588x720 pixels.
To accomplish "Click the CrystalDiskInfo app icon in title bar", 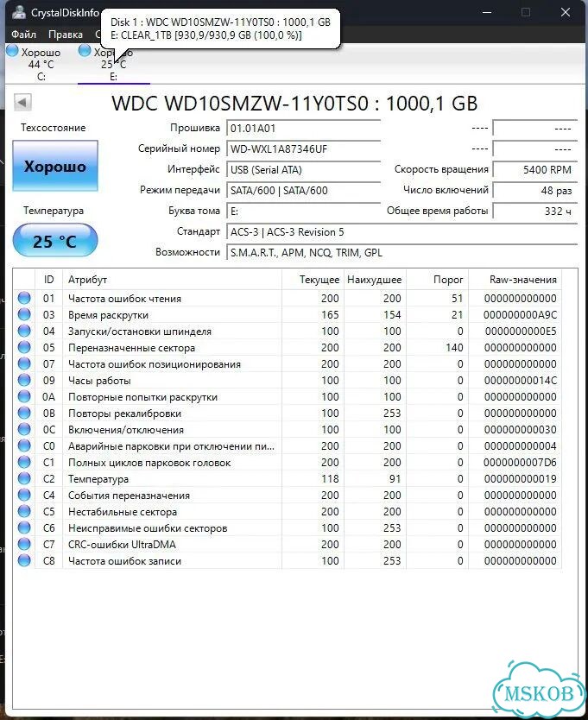I will tap(18, 12).
